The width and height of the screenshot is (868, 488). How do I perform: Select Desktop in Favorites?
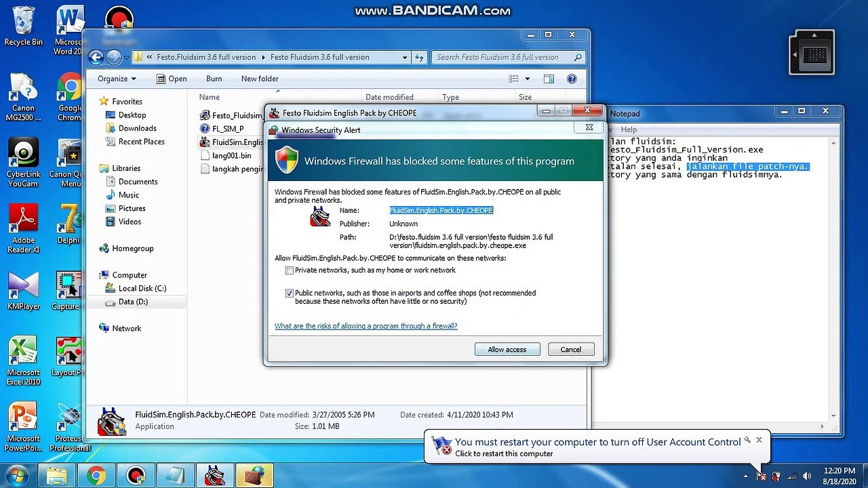click(132, 115)
